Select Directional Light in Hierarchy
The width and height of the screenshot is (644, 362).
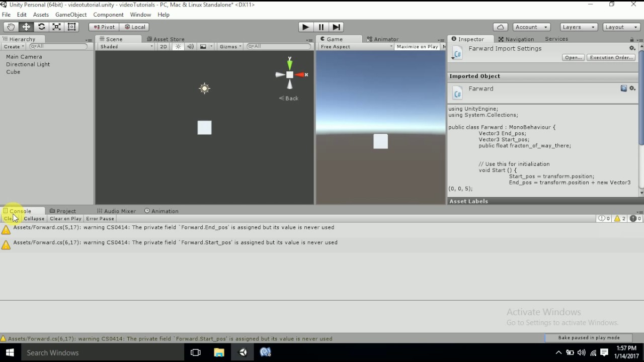tap(28, 64)
